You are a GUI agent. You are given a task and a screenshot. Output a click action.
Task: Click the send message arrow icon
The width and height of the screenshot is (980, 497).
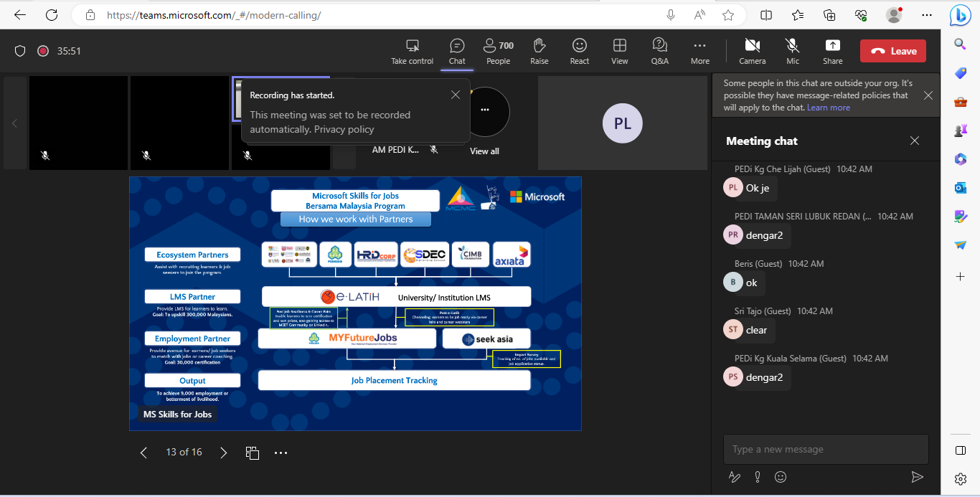click(x=916, y=477)
